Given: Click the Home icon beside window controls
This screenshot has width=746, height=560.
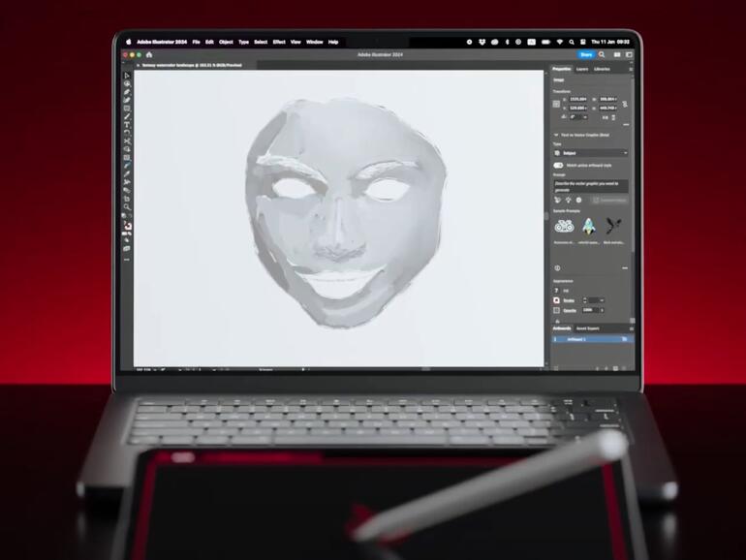Looking at the screenshot, I should [x=149, y=54].
